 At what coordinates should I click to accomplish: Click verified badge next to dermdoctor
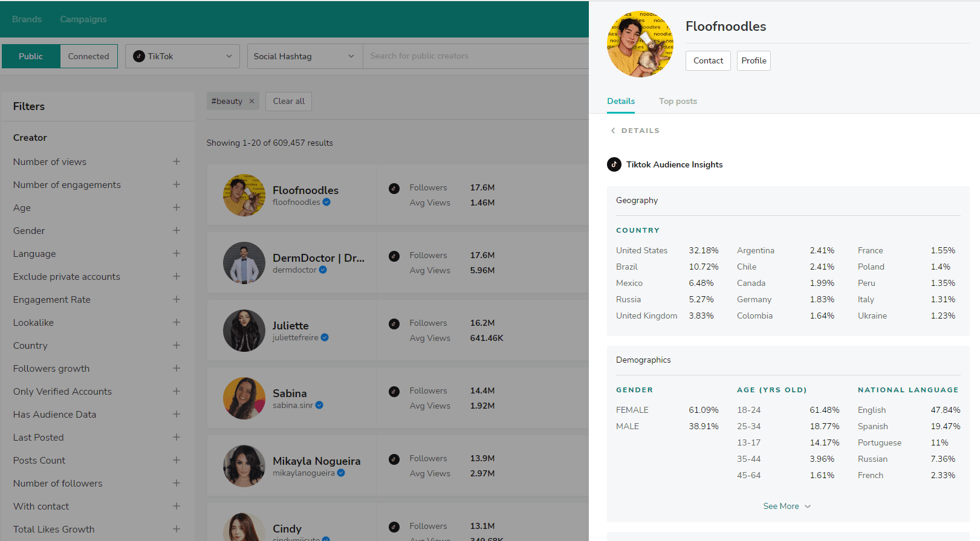click(323, 270)
